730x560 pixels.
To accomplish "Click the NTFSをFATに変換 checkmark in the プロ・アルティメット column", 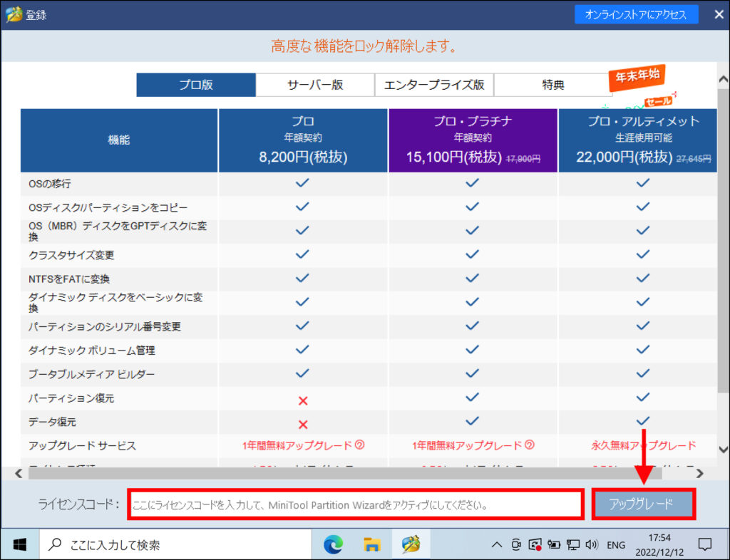I will pos(642,278).
